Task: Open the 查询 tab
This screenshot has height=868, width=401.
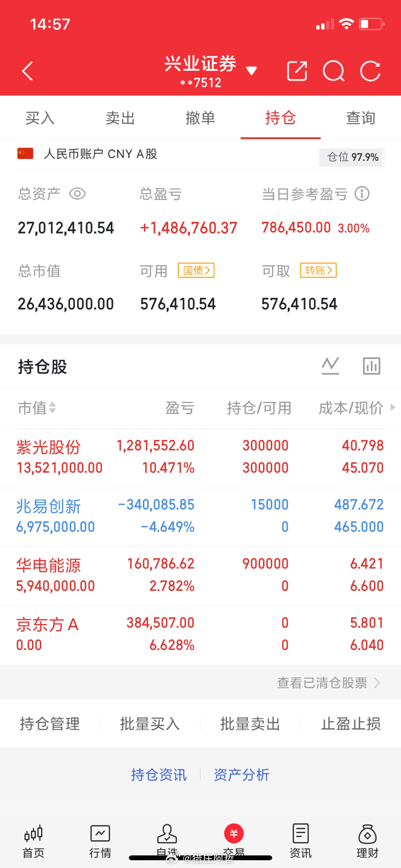Action: (361, 118)
